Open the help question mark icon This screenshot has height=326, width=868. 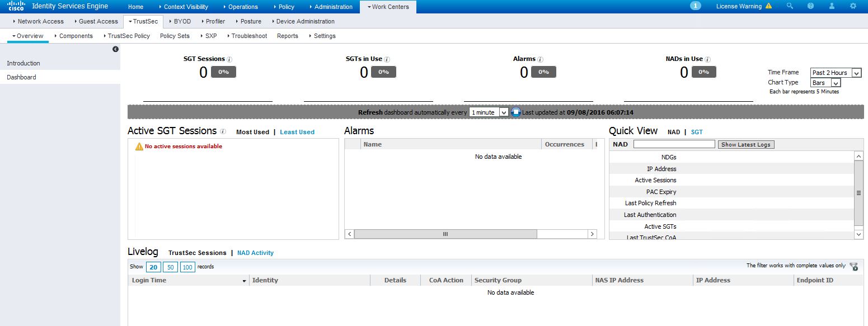point(810,6)
